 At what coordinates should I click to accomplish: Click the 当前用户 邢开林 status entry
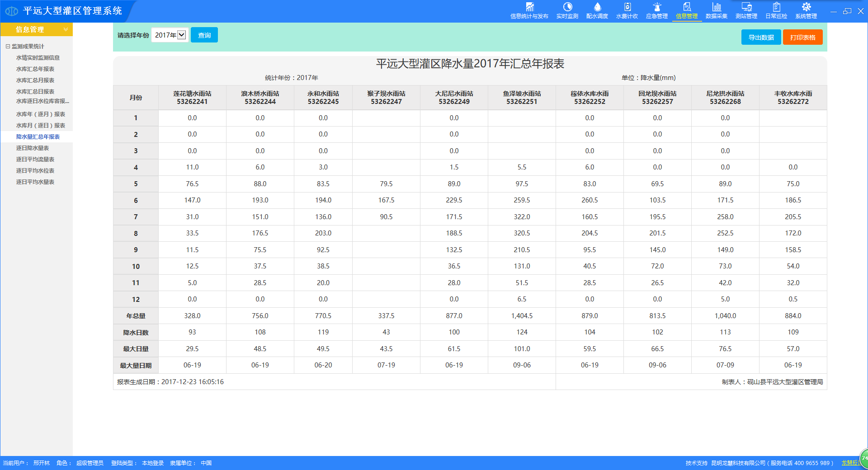pyautogui.click(x=26, y=463)
